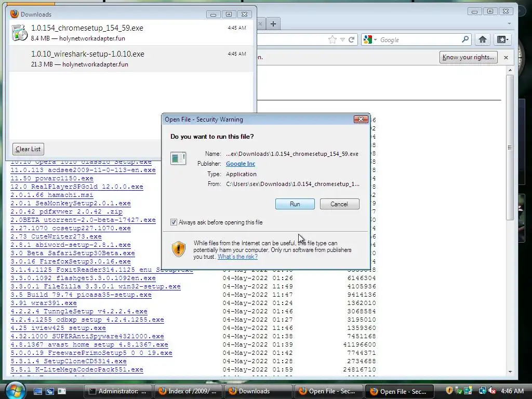Open 2.8.1 abiword-setup exe link
The width and height of the screenshot is (532, 399).
point(71,245)
